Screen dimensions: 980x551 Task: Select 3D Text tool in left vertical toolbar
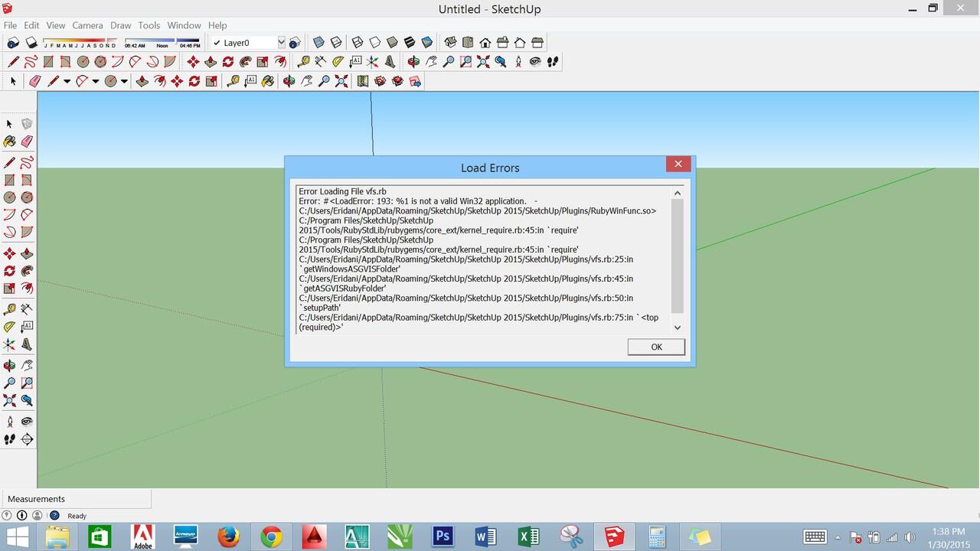pyautogui.click(x=27, y=344)
